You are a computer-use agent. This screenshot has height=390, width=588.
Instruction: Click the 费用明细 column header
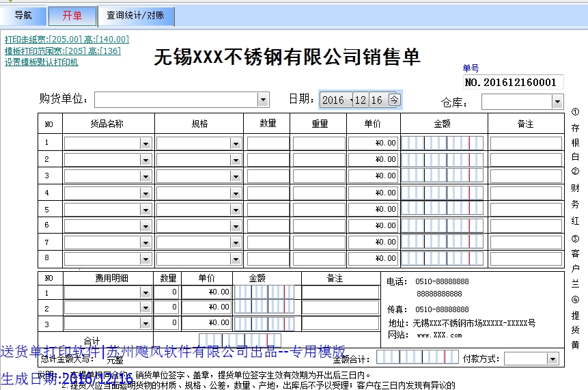coord(112,278)
